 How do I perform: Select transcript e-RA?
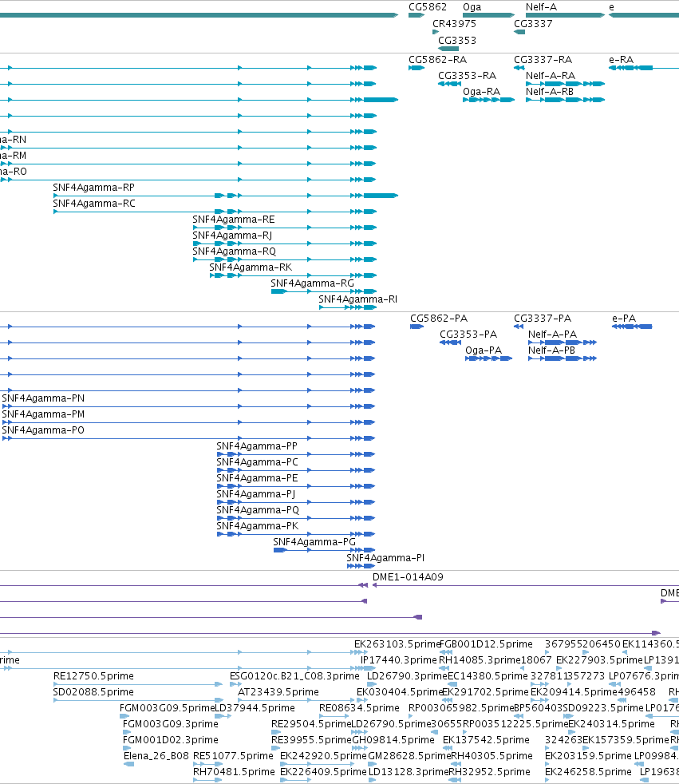(621, 60)
